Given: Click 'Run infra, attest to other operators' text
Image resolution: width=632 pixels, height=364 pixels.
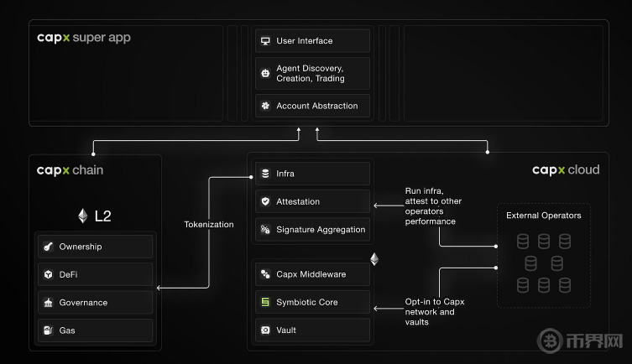Looking at the screenshot, I should point(433,206).
